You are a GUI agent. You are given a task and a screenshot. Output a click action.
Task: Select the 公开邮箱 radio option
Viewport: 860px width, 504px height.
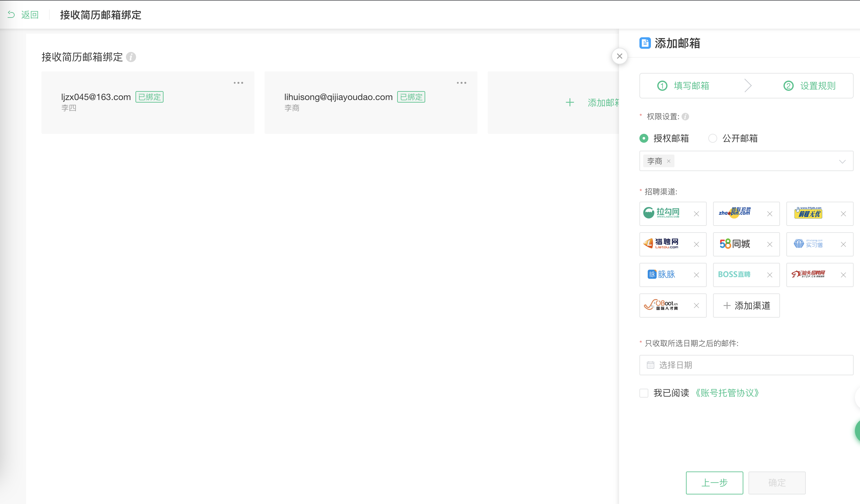click(712, 138)
